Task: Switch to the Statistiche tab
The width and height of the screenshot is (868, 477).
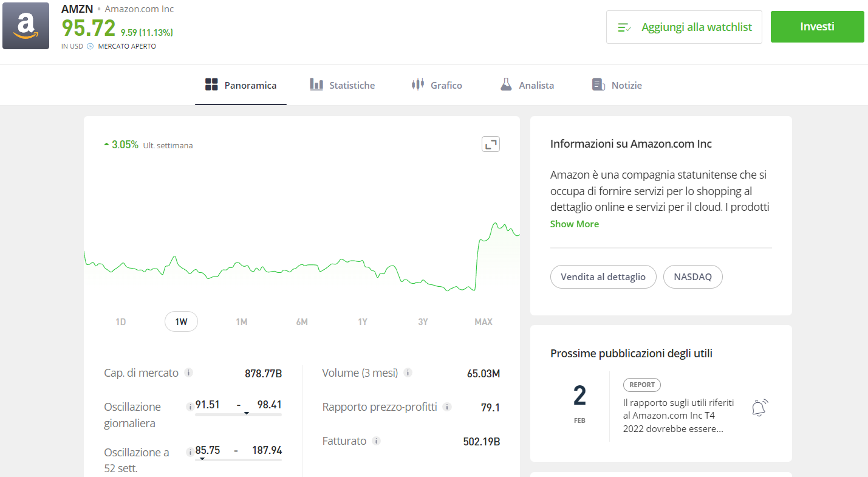Action: tap(342, 85)
